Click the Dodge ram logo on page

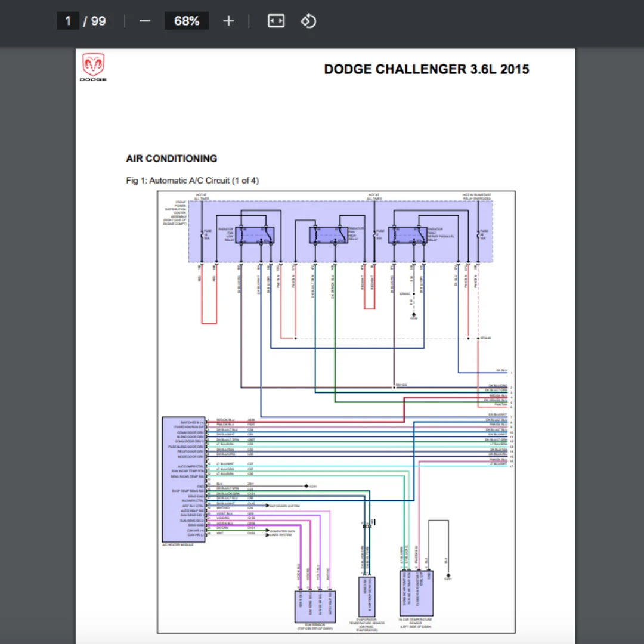[93, 67]
